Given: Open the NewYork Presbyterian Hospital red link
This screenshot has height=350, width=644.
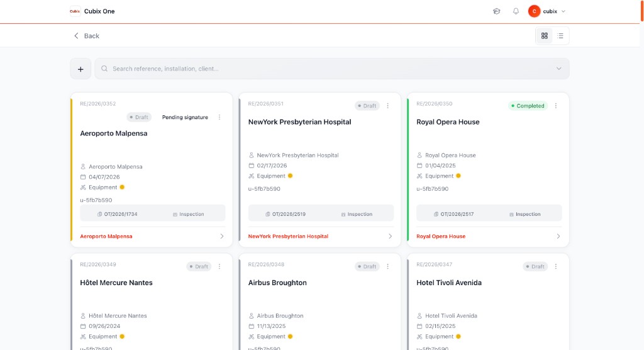Looking at the screenshot, I should (x=288, y=237).
